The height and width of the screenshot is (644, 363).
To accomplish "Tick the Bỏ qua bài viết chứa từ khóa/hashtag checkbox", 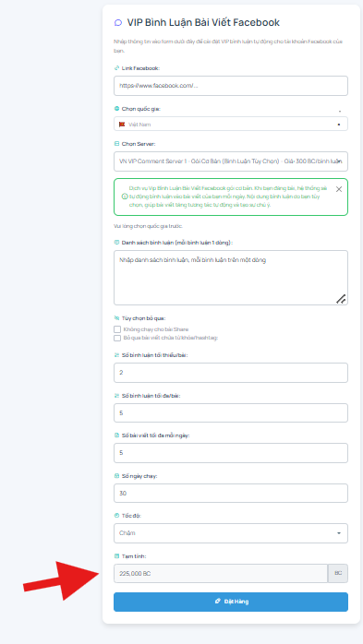I will tap(117, 338).
